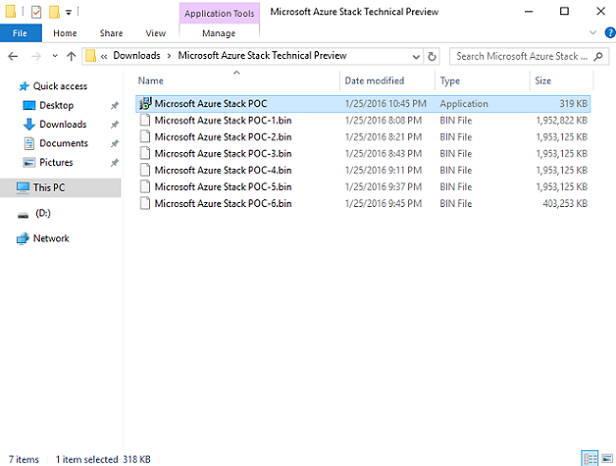Switch to the View ribbon tab
Viewport: 616px width, 466px height.
(x=156, y=33)
